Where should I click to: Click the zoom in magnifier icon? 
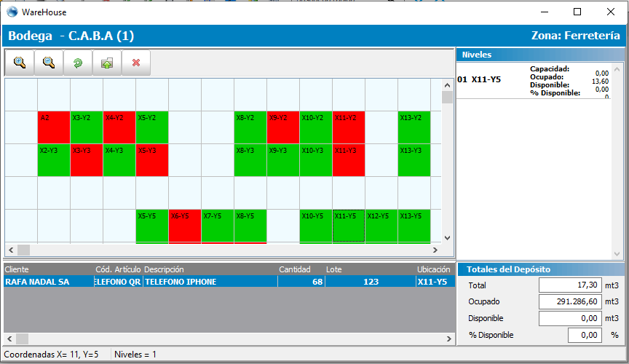coord(20,63)
